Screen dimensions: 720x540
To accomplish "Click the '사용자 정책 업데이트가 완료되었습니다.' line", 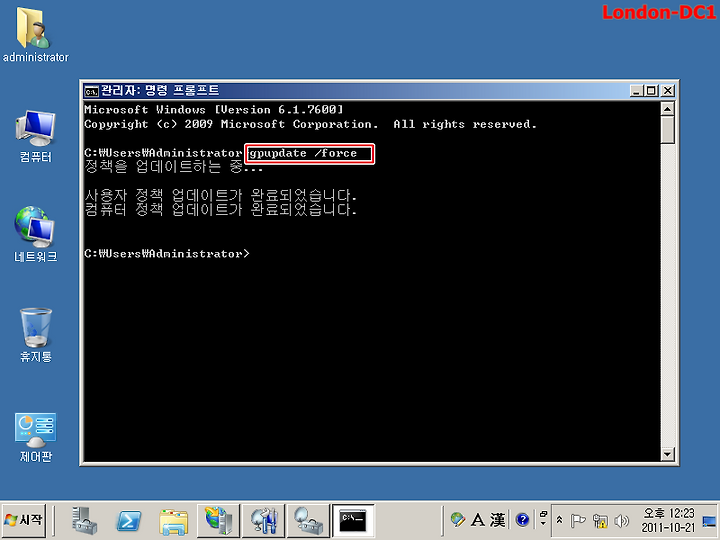I will (x=221, y=196).
